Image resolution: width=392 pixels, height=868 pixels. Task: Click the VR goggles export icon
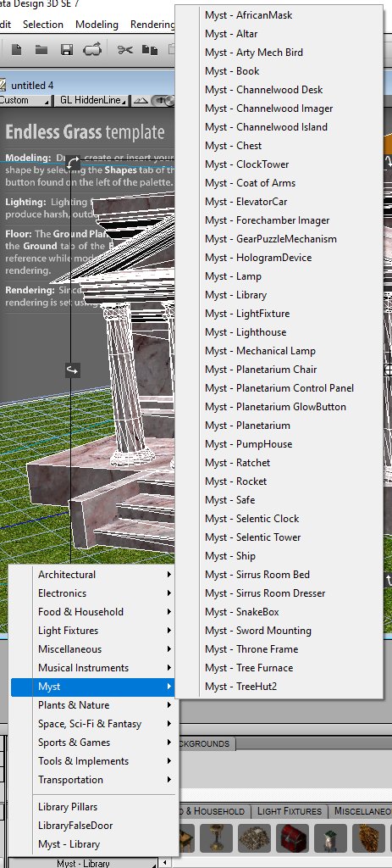coord(91,50)
